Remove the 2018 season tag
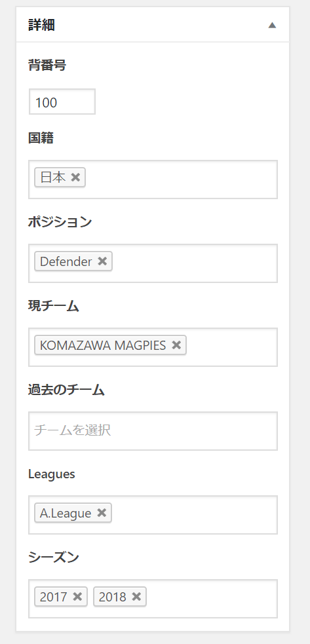This screenshot has width=310, height=644. point(136,596)
